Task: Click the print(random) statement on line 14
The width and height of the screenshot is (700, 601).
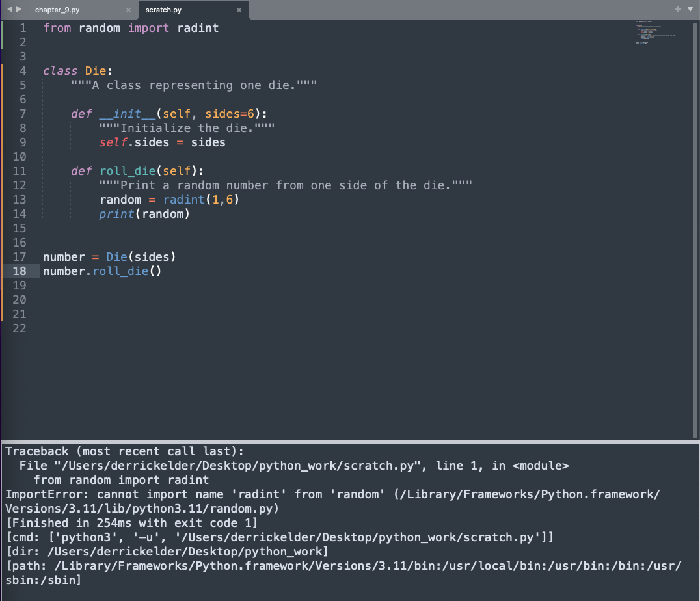Action: [x=143, y=213]
